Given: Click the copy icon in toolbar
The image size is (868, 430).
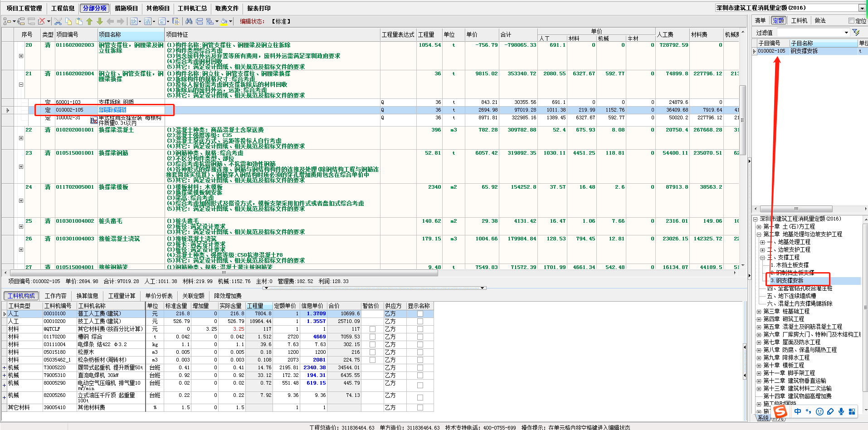Looking at the screenshot, I should (x=68, y=21).
